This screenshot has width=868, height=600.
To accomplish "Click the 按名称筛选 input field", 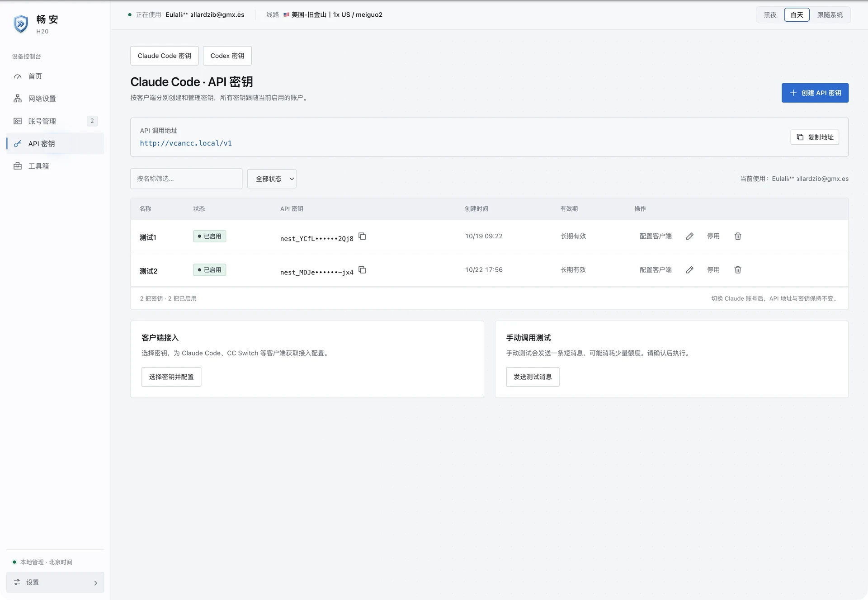I will 186,179.
